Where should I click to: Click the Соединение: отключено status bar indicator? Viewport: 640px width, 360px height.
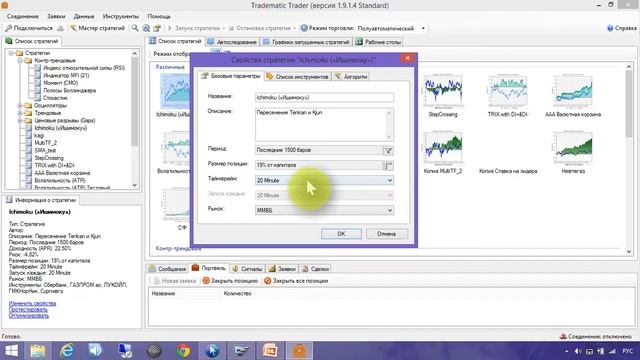point(596,336)
